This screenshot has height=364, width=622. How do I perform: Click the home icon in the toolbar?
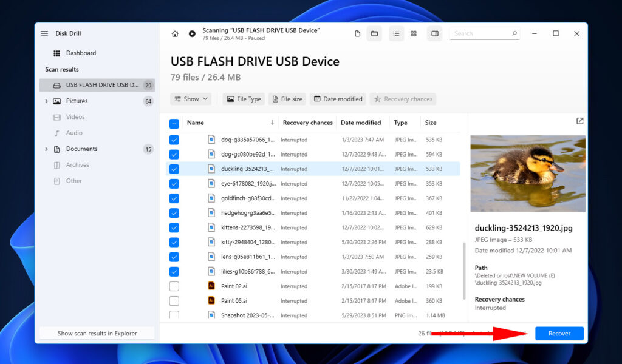(x=175, y=33)
